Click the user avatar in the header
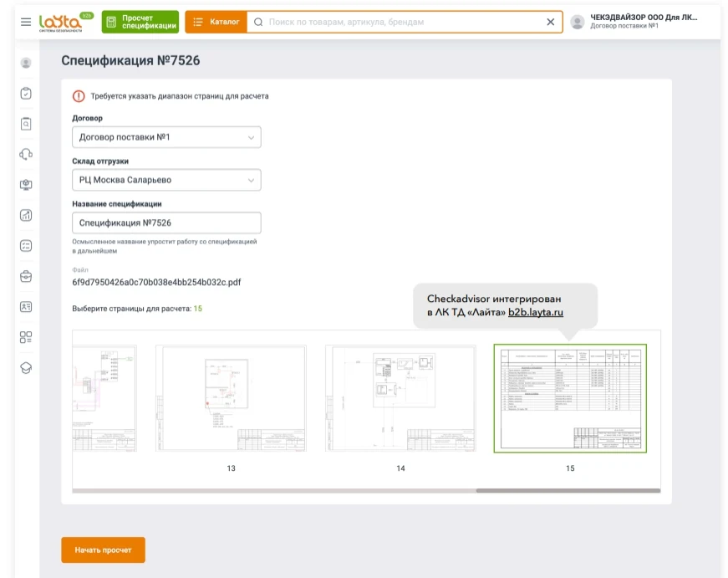This screenshot has width=728, height=578. click(577, 22)
